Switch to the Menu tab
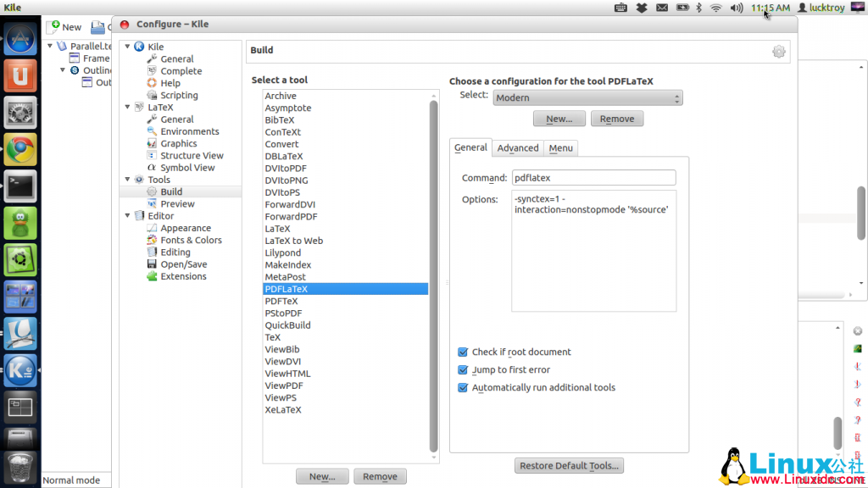Viewport: 868px width, 488px height. coord(560,147)
